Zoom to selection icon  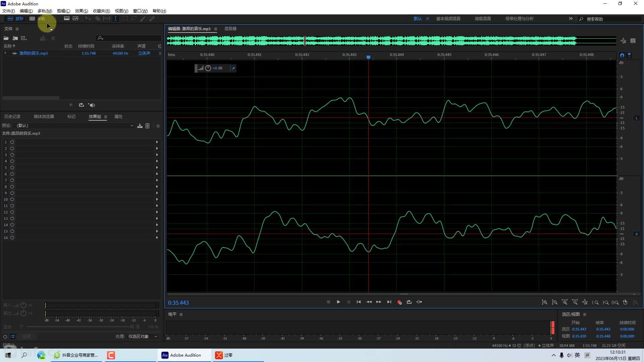(x=615, y=302)
